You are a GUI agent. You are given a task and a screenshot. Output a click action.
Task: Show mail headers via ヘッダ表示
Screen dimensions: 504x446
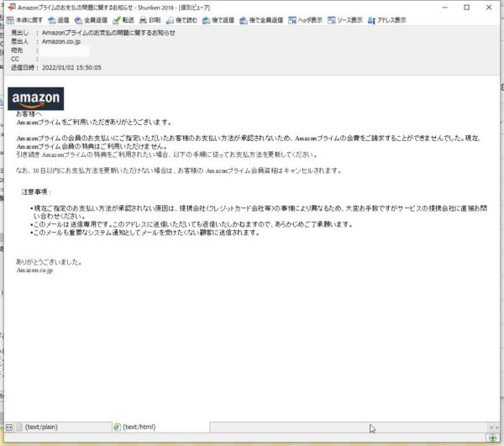click(x=305, y=20)
